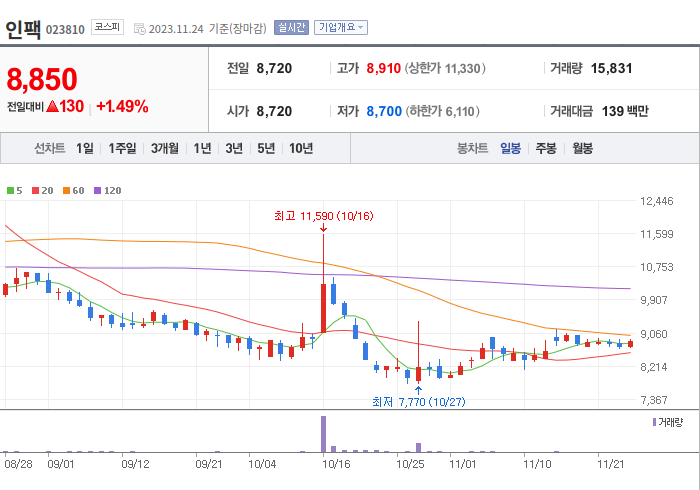This screenshot has width=700, height=490.
Task: Click the 7,367 price axis label
Action: click(654, 400)
